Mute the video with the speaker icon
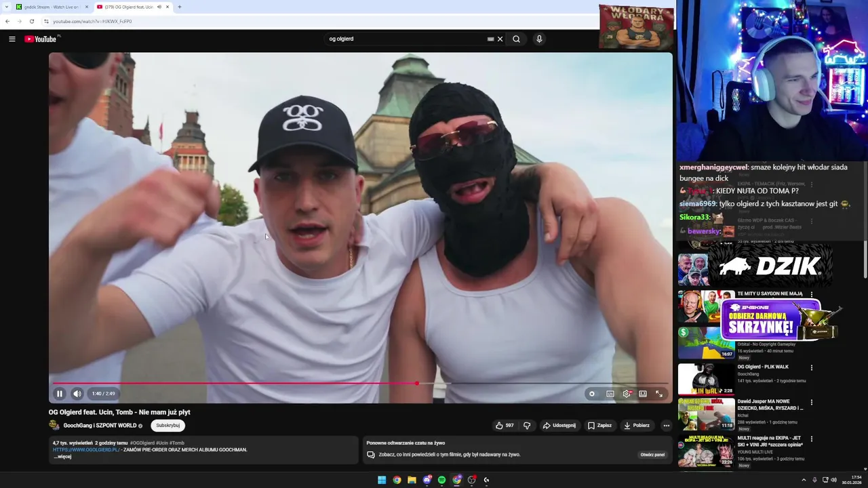The width and height of the screenshot is (868, 488). pyautogui.click(x=77, y=394)
